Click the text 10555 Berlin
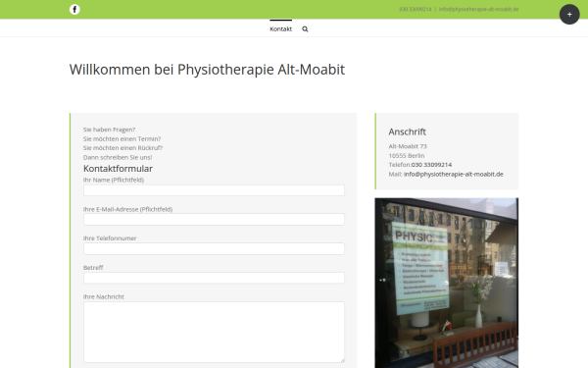 [x=407, y=155]
